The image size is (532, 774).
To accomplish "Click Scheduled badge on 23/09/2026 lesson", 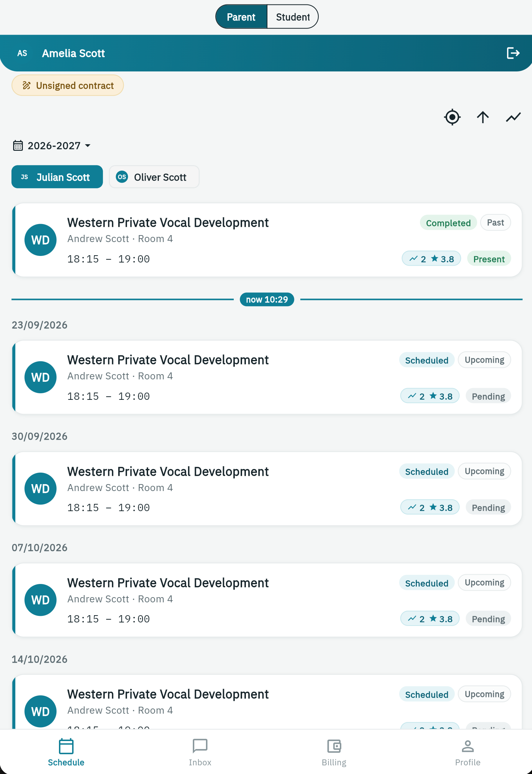I will point(427,360).
